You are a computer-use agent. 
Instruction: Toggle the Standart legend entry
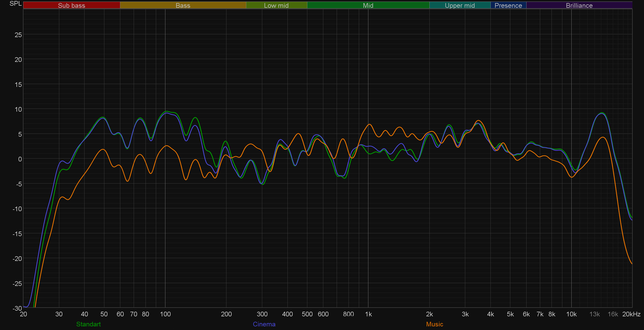88,324
